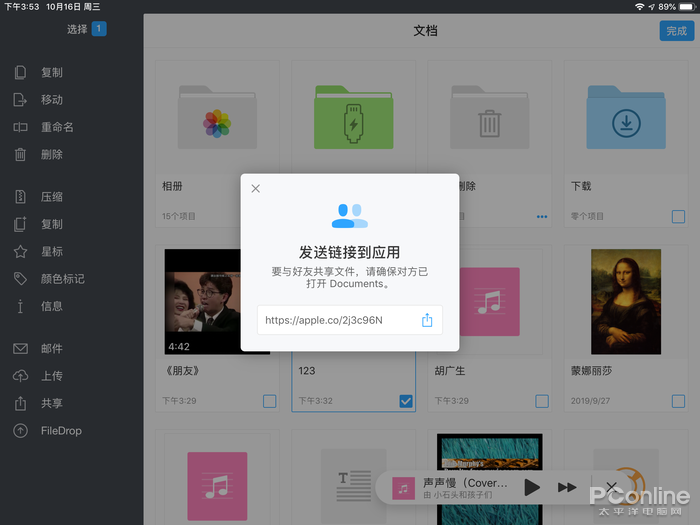Screen dimensions: 700x525
Task: Tap the Mail (邮件) envelope icon
Action: click(20, 348)
